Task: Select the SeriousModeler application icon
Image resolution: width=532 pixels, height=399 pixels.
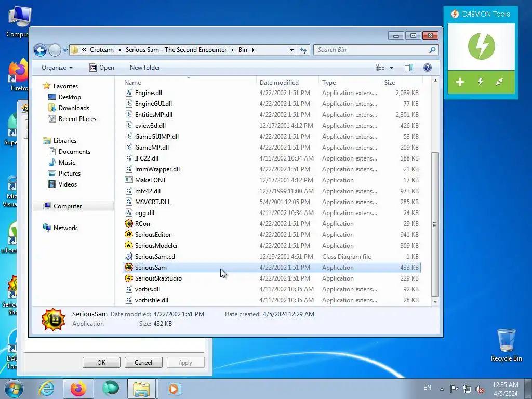Action: (x=129, y=245)
